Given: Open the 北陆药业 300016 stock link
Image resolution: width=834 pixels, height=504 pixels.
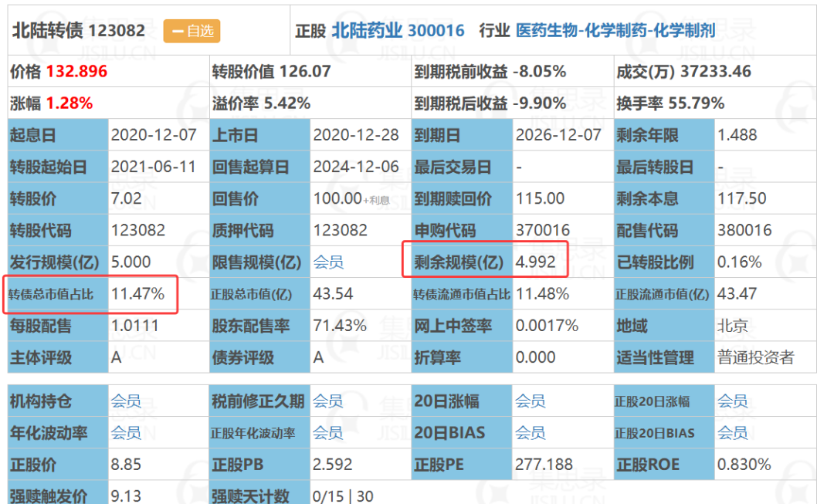Looking at the screenshot, I should click(x=398, y=30).
